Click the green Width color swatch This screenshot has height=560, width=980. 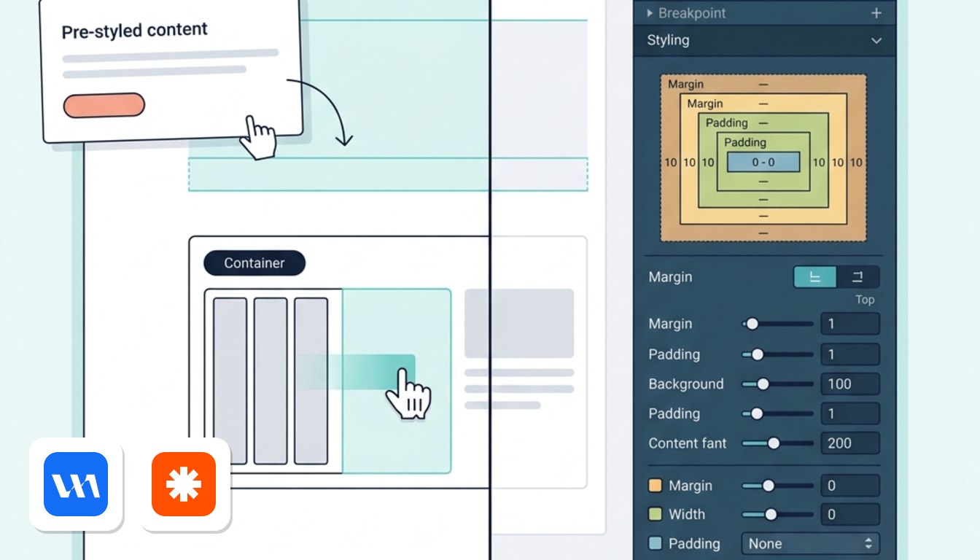[655, 514]
